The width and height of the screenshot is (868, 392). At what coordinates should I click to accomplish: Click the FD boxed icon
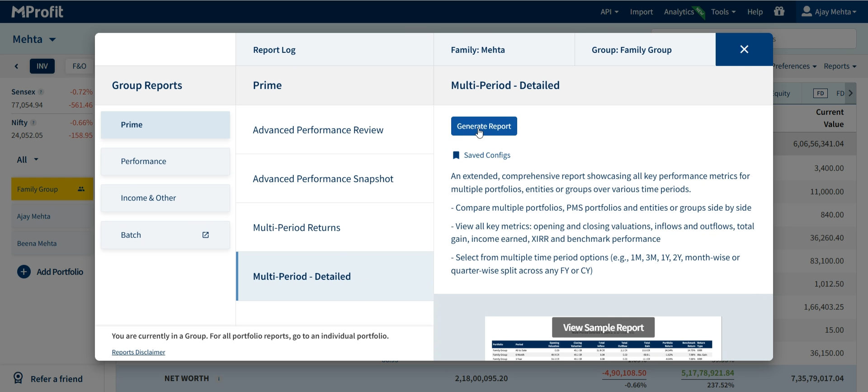tap(820, 93)
